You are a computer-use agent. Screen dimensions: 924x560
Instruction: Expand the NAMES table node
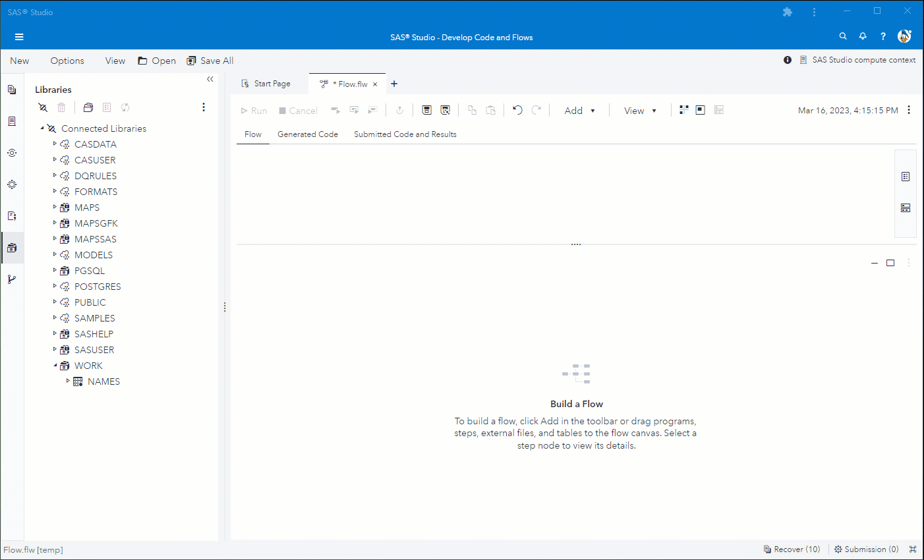pyautogui.click(x=68, y=381)
